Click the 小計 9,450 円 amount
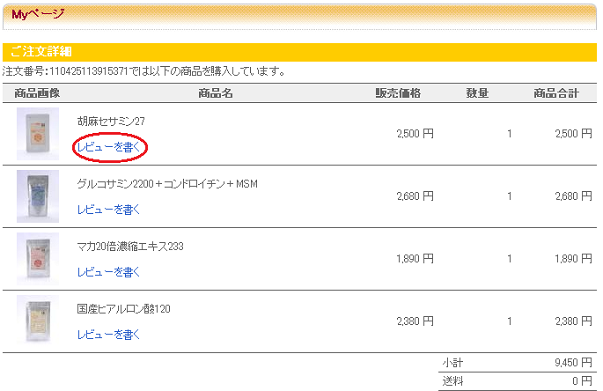 pos(573,363)
